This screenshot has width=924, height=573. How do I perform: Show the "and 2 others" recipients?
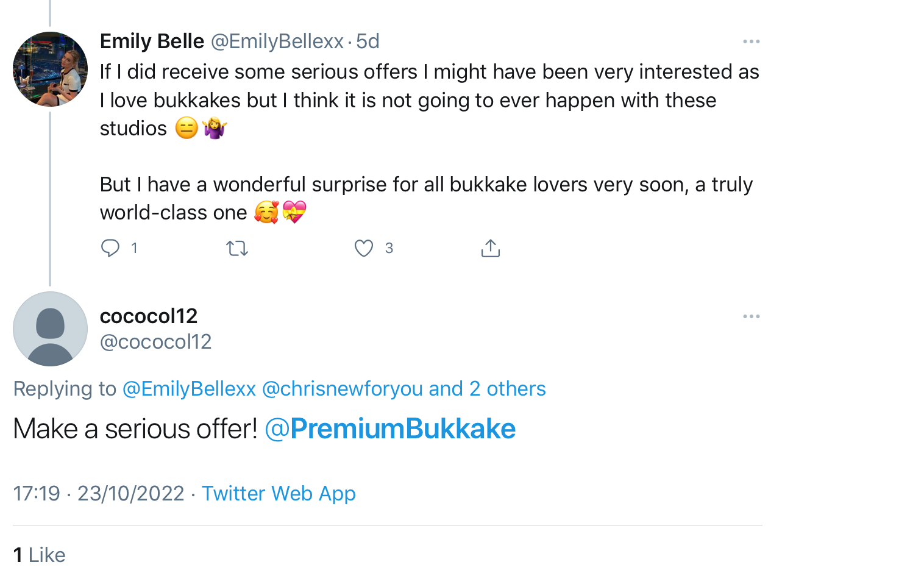[487, 389]
